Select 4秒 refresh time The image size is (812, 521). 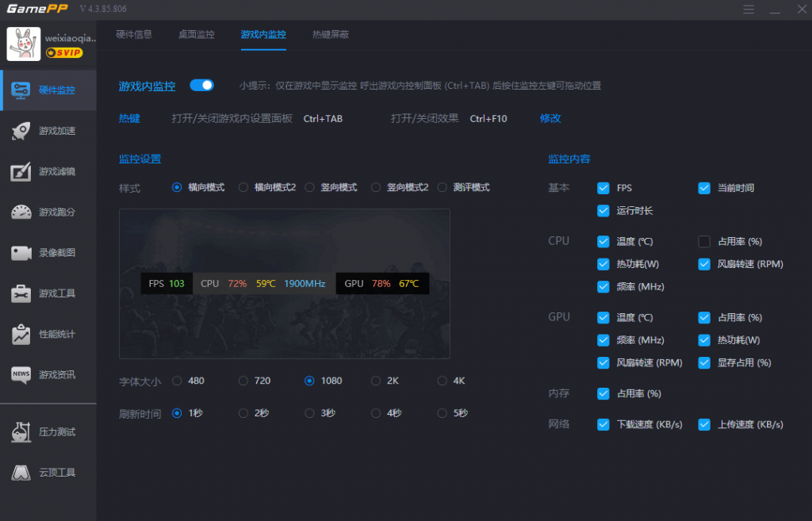375,413
